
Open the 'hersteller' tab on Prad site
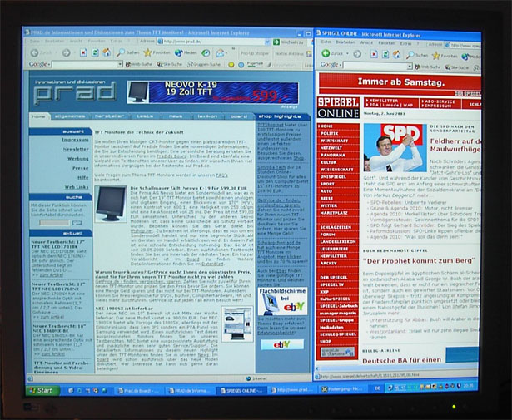point(108,116)
